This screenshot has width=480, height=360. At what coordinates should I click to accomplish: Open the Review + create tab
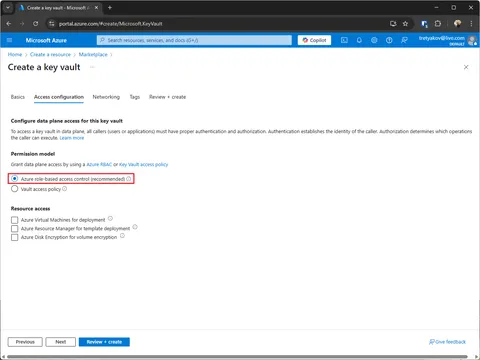(x=167, y=97)
